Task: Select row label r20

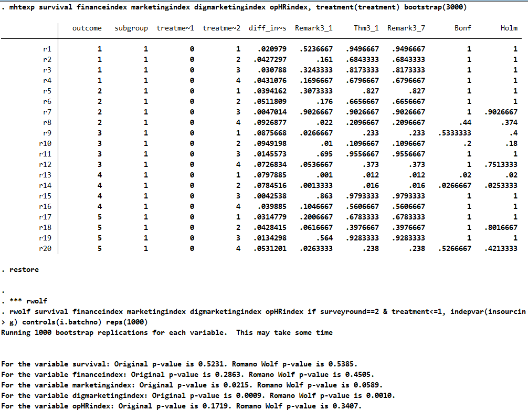Action: (x=45, y=248)
